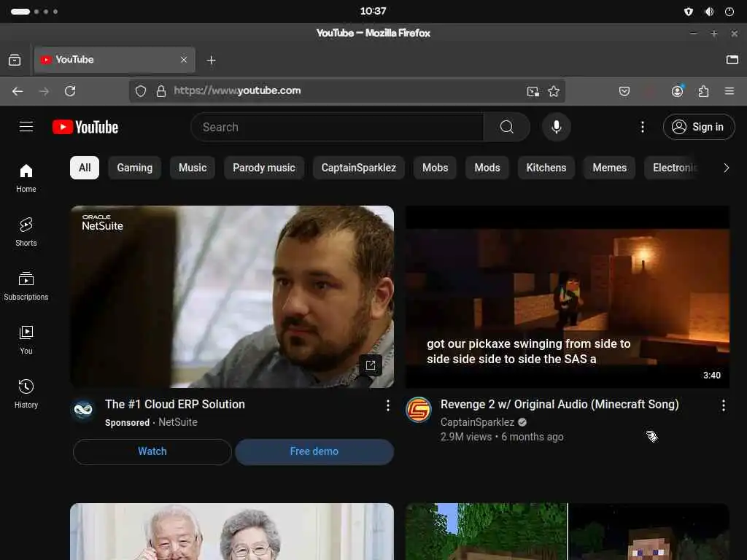747x560 pixels.
Task: Open the picture-in-picture address bar icon
Action: click(x=533, y=91)
